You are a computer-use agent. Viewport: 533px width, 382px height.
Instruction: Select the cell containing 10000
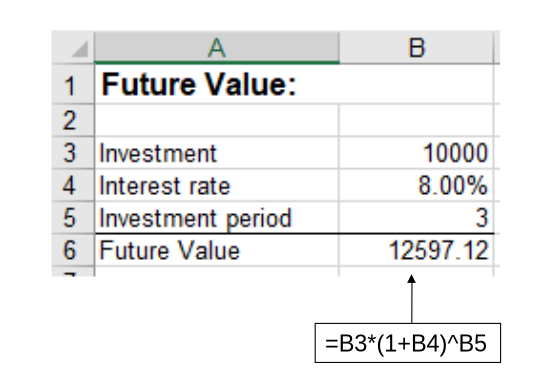(x=416, y=153)
